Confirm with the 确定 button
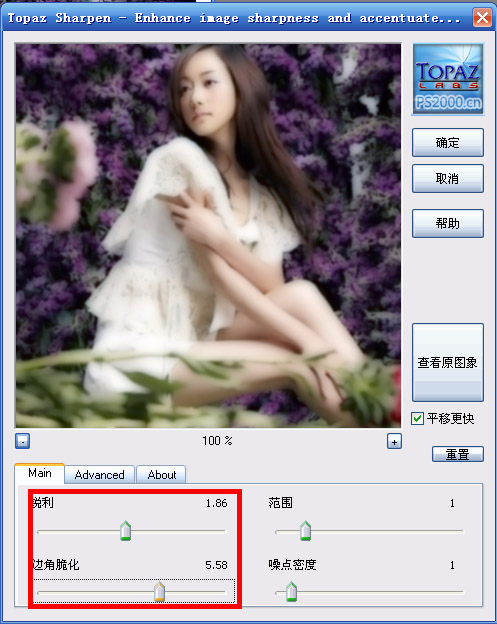Viewport: 497px width, 624px height. point(448,142)
